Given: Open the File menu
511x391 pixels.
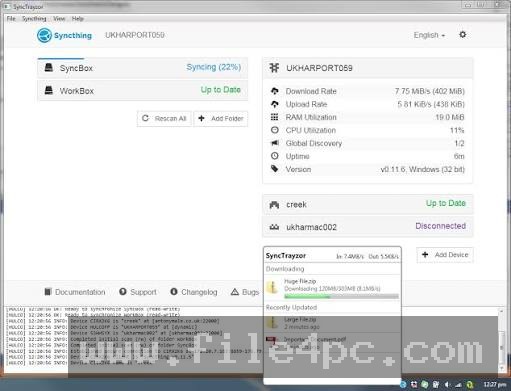Looking at the screenshot, I should 11,19.
